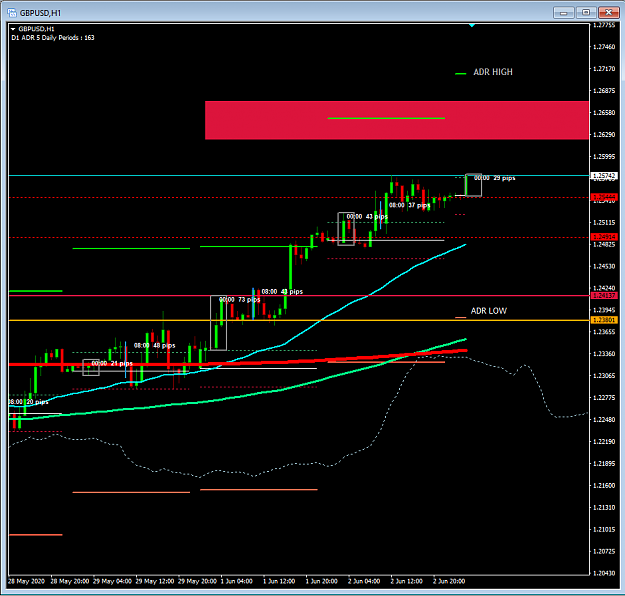Click the GBPUSD,H1 title bar text
Image resolution: width=625 pixels, height=596 pixels.
tap(40, 13)
